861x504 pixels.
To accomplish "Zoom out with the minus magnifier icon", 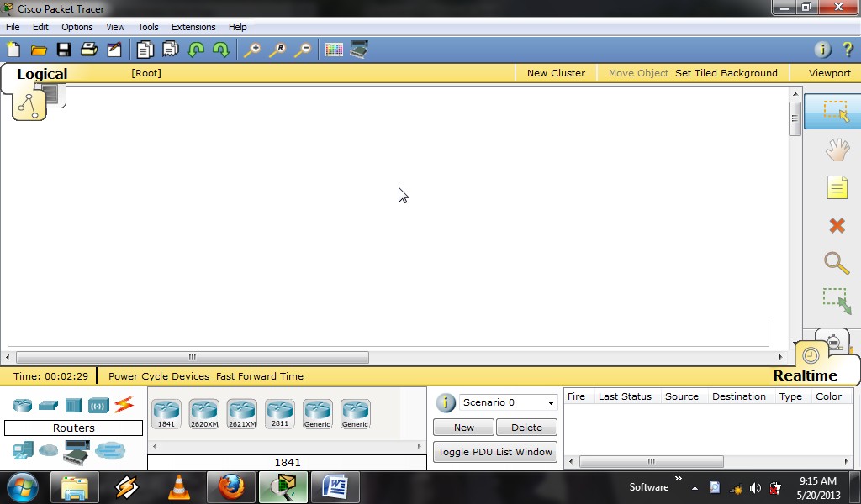I will [303, 50].
